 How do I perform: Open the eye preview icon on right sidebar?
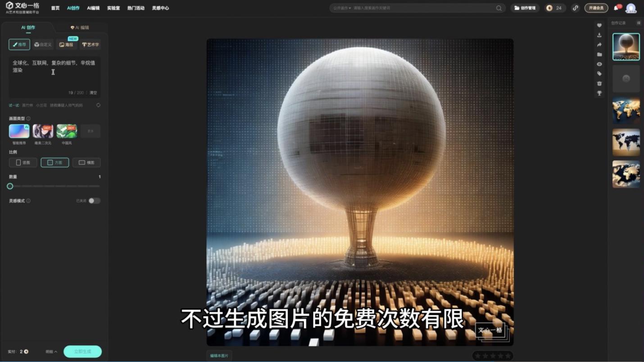pyautogui.click(x=599, y=63)
